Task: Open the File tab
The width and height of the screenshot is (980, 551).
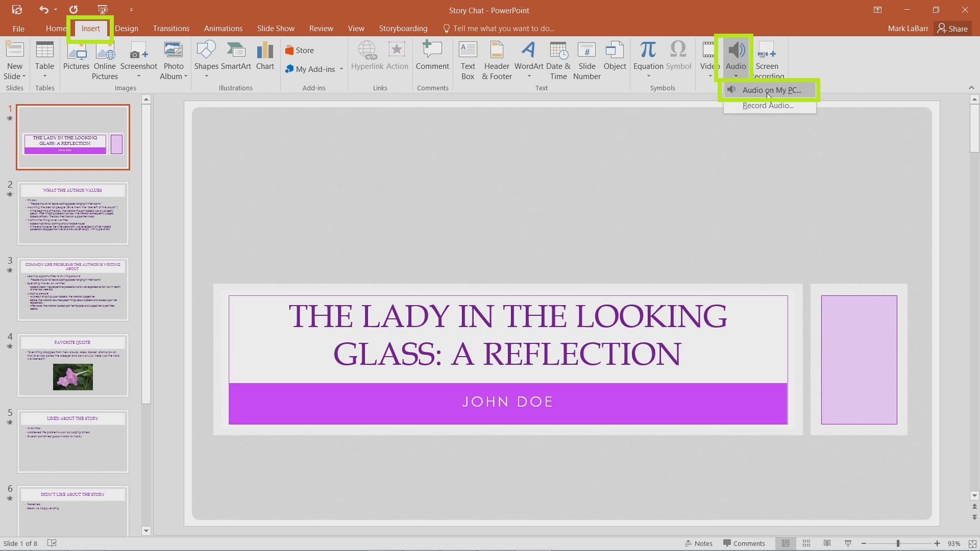Action: [x=18, y=29]
